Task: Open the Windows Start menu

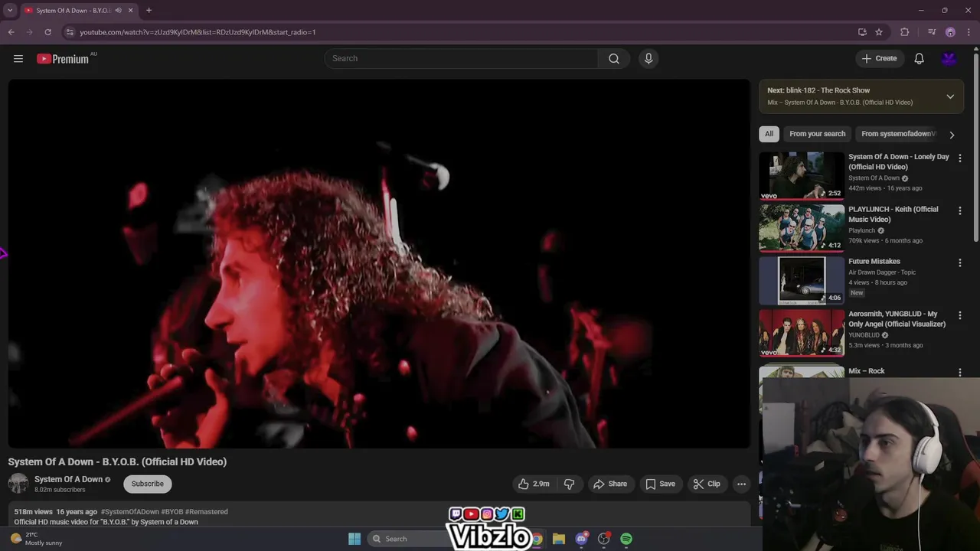Action: click(354, 539)
